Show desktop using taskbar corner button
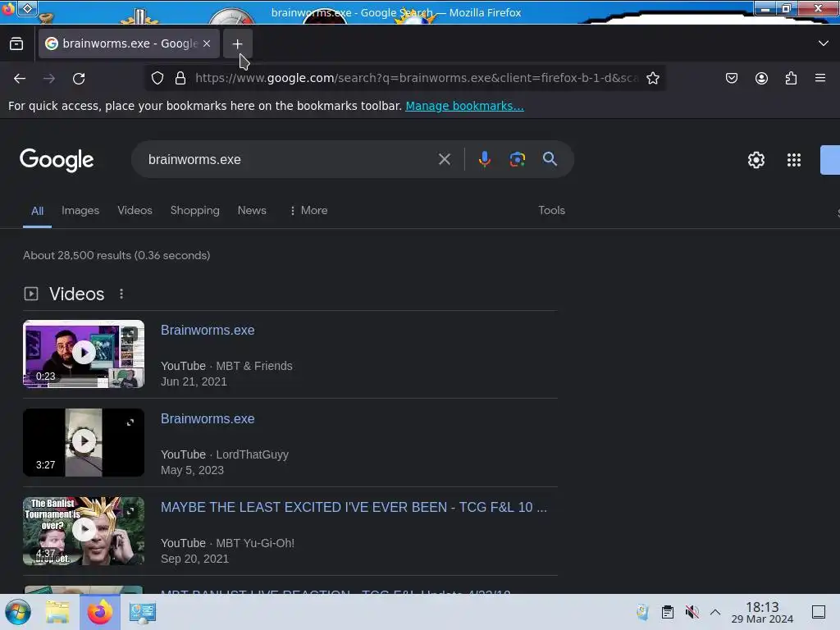The image size is (840, 630). pos(819,612)
